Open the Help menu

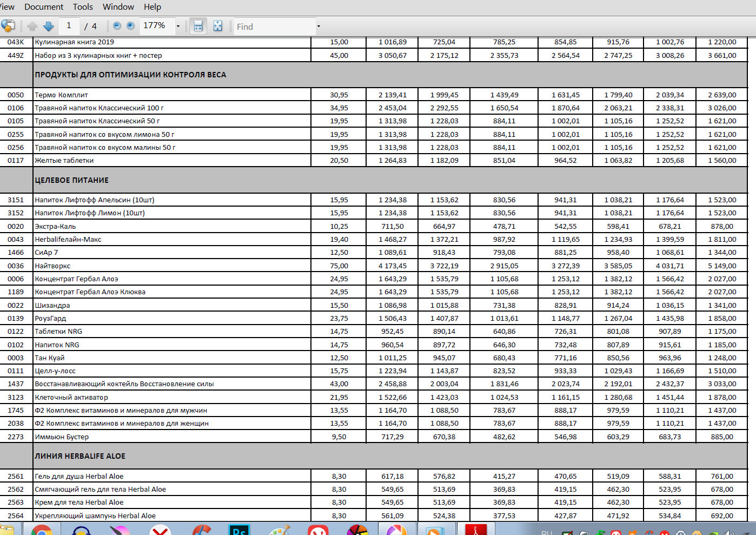pyautogui.click(x=152, y=7)
